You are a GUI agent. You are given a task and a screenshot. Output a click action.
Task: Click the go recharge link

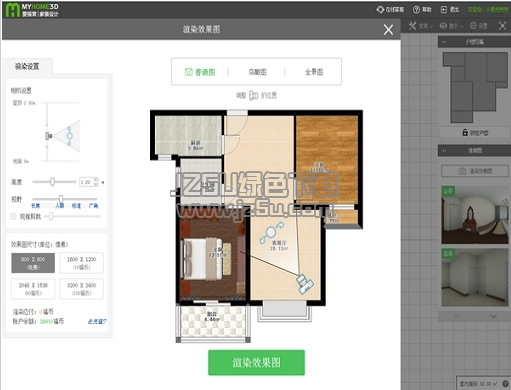pyautogui.click(x=97, y=322)
